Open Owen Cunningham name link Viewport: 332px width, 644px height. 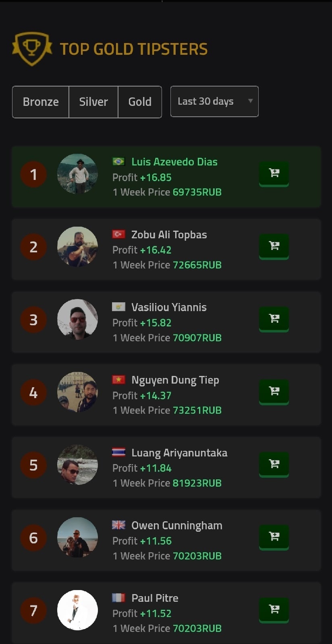[177, 526]
